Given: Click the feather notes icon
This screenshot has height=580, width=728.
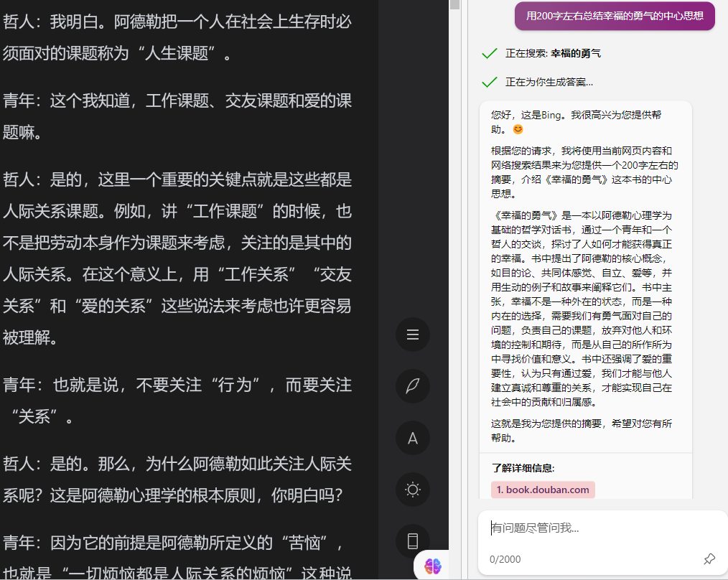Looking at the screenshot, I should click(412, 386).
